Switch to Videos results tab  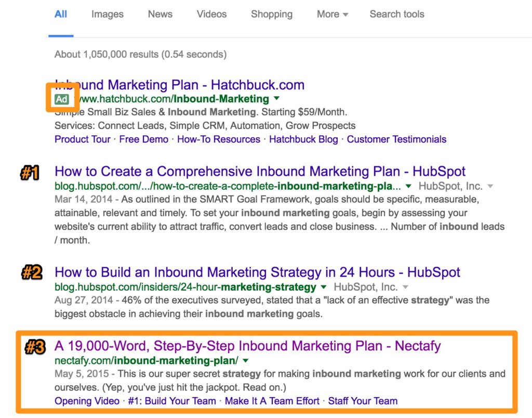pos(212,14)
